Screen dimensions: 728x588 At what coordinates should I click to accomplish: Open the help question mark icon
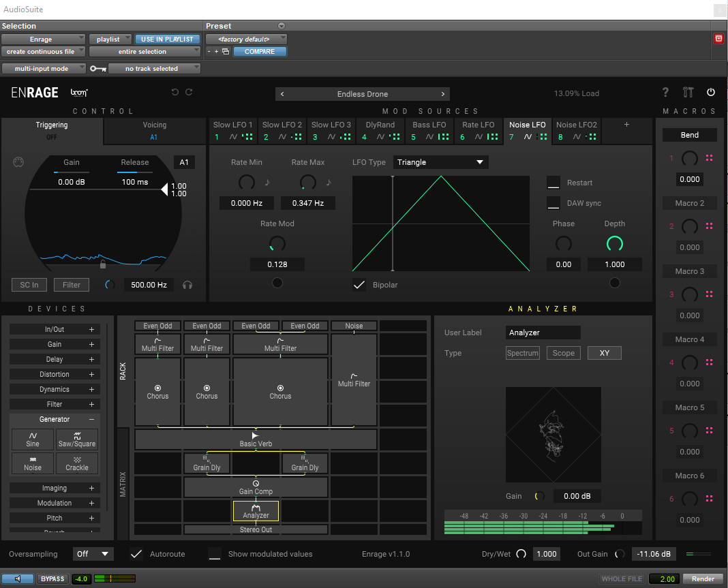(x=666, y=93)
